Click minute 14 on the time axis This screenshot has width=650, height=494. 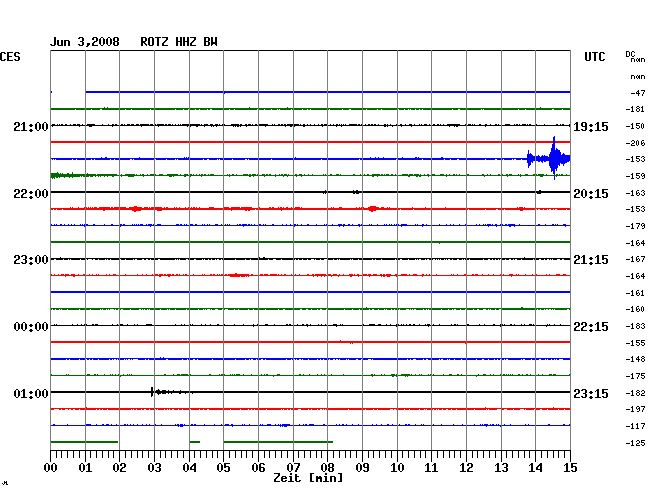pyautogui.click(x=536, y=468)
